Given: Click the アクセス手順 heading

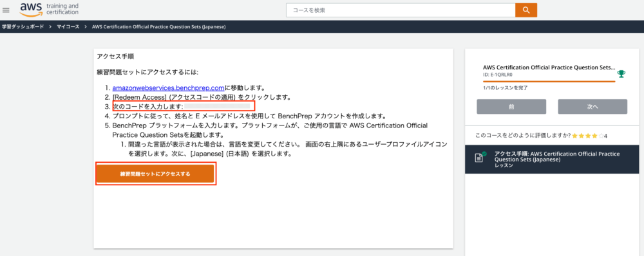Looking at the screenshot, I should tap(115, 56).
